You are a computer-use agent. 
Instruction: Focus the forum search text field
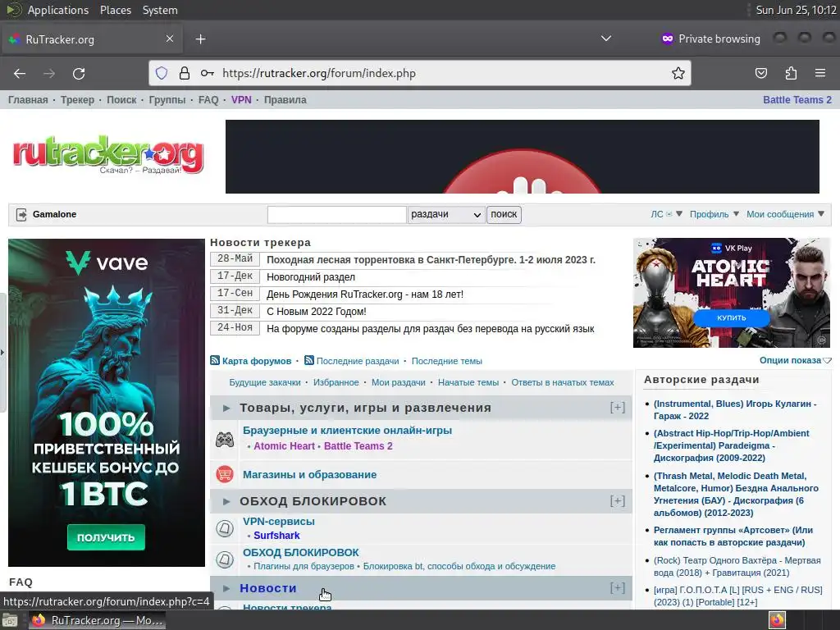tap(337, 214)
